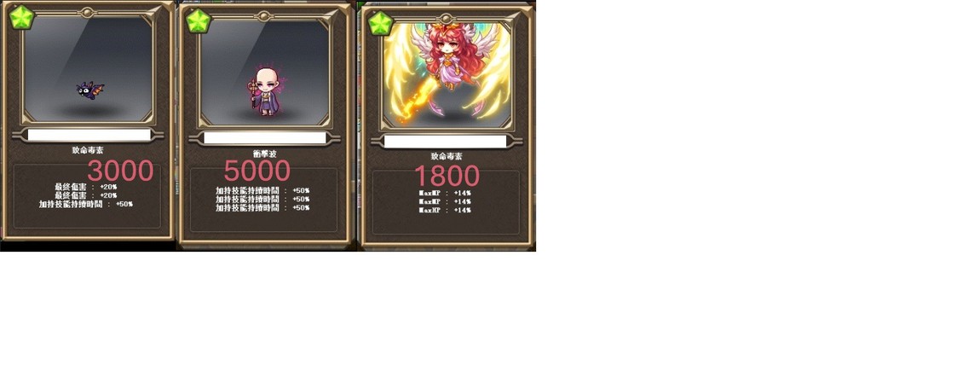This screenshot has height=389, width=980.
Task: Click the round ornament atop the angel card
Action: pyautogui.click(x=446, y=19)
